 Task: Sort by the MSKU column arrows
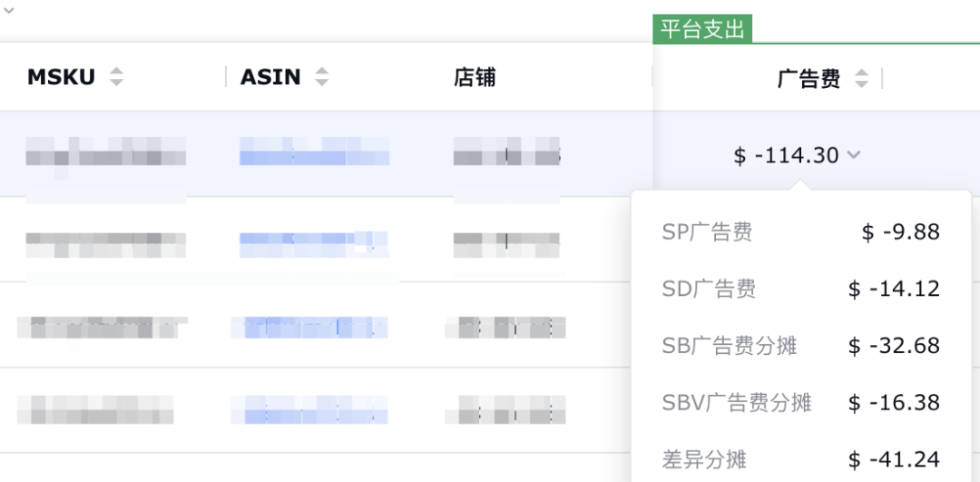[x=116, y=77]
